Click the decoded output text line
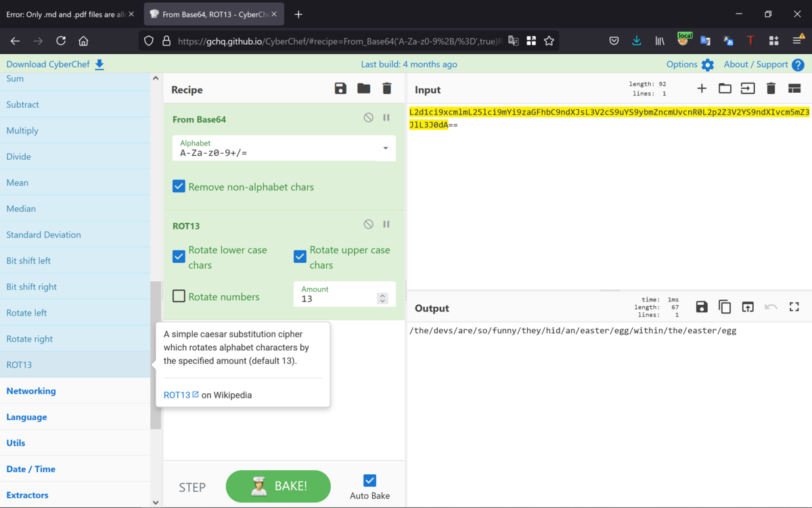Screen dimensions: 812x508 tap(572, 331)
